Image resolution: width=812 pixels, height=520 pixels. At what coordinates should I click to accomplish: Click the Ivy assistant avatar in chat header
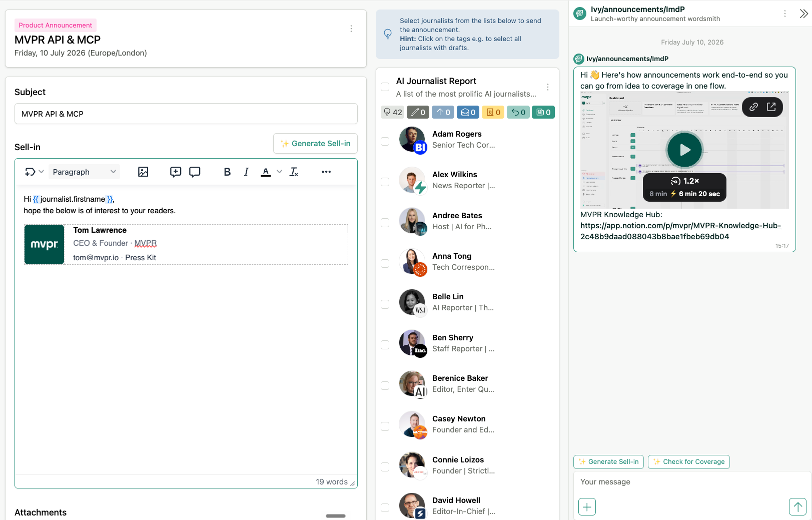pos(580,14)
